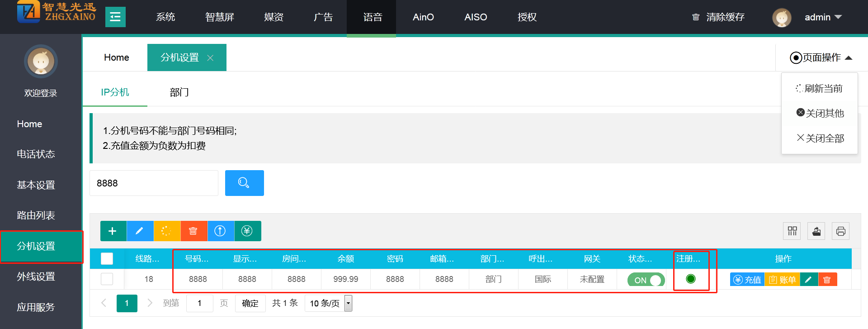Select 关闭其他 from page operations menu
This screenshot has height=329, width=868.
[x=820, y=113]
